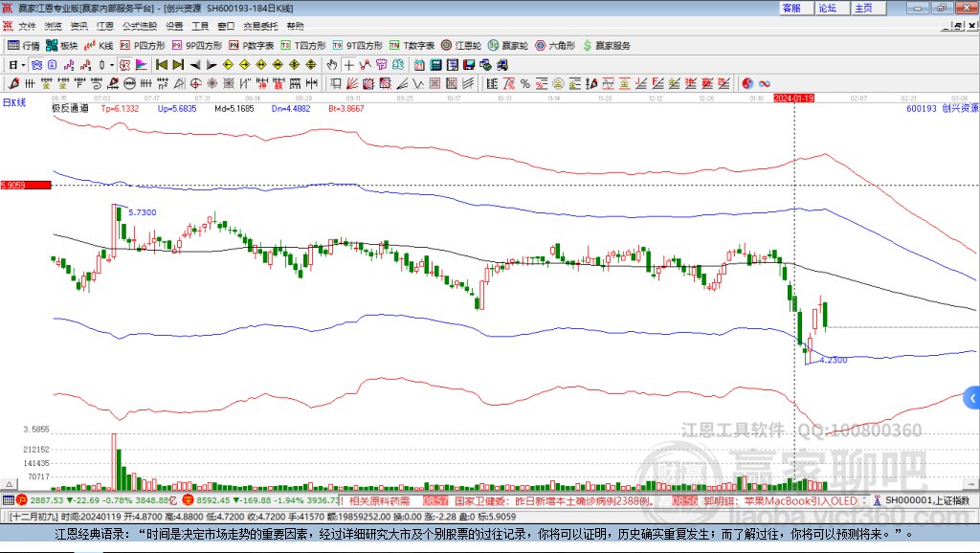Open the 板块 sector view
Image resolution: width=980 pixels, height=553 pixels.
tap(61, 46)
